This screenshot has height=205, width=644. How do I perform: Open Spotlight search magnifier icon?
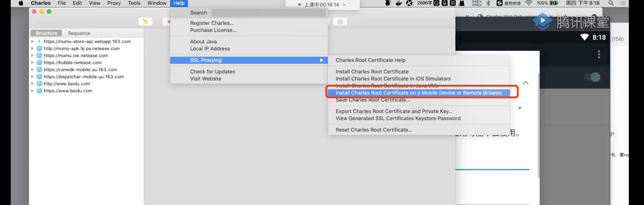(x=611, y=3)
